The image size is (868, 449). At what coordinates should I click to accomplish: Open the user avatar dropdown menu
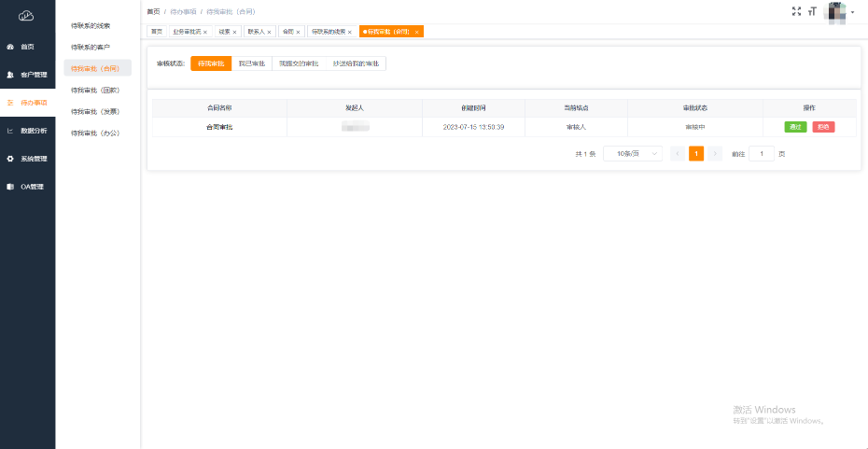coord(840,12)
